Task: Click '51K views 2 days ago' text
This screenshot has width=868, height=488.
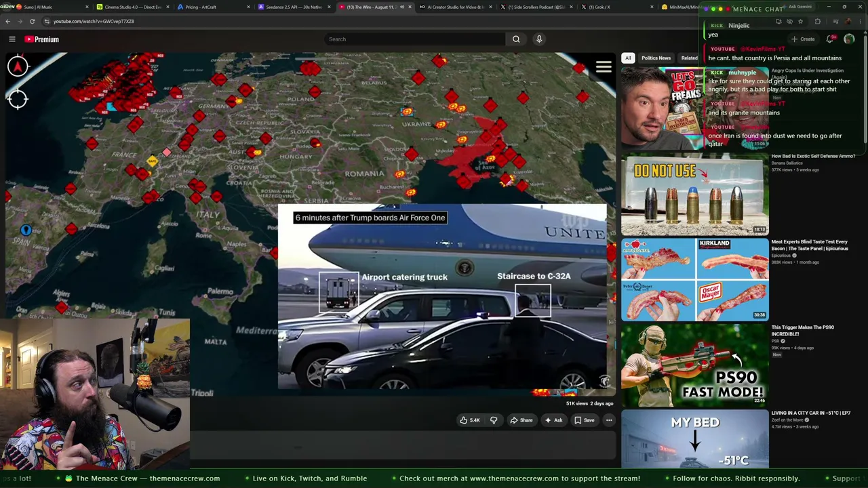Action: 589,404
